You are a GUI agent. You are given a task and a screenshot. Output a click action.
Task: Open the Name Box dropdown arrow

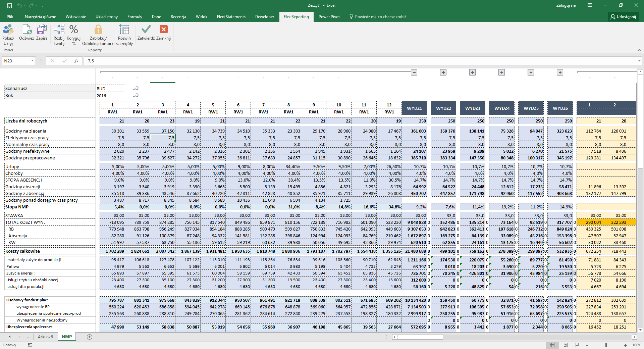pyautogui.click(x=32, y=61)
